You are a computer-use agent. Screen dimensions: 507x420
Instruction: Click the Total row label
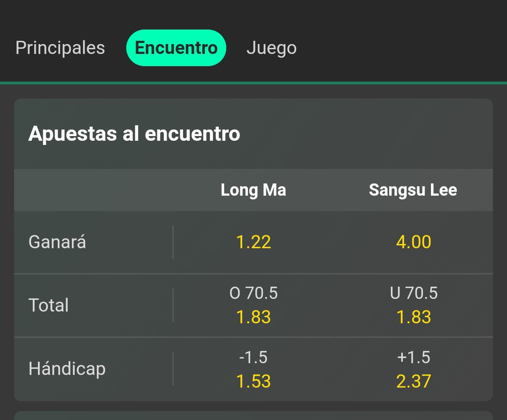(48, 305)
